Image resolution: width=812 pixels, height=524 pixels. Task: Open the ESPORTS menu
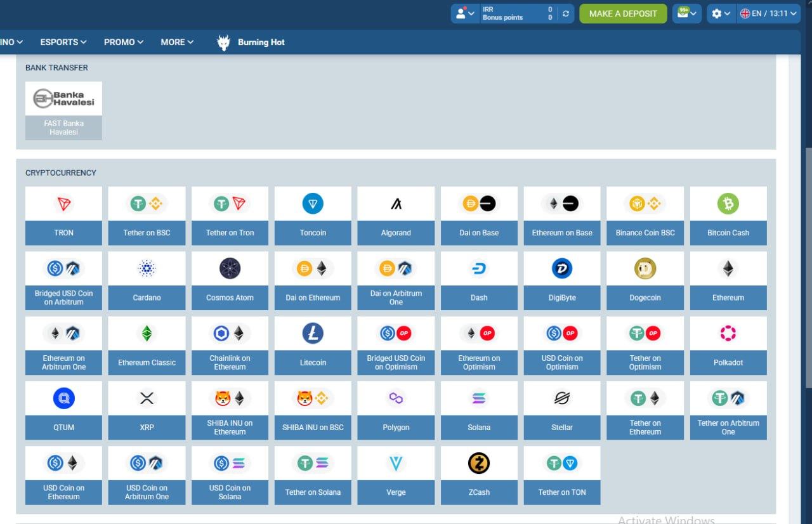click(x=63, y=42)
